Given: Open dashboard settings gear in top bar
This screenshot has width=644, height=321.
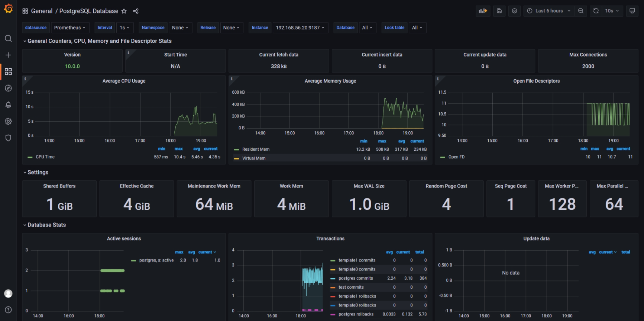Looking at the screenshot, I should click(515, 11).
